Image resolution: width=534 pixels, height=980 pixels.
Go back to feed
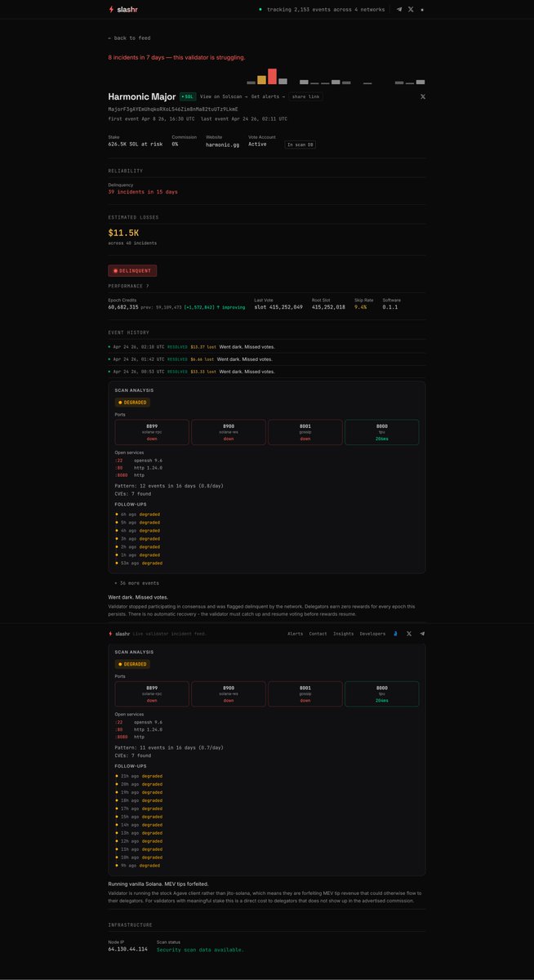pyautogui.click(x=129, y=38)
